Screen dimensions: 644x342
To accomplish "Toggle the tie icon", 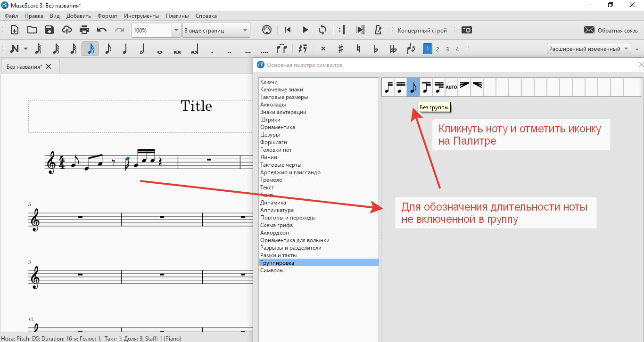I will [x=281, y=49].
